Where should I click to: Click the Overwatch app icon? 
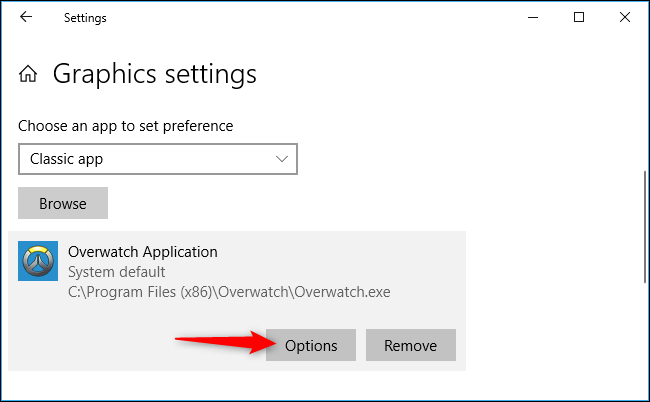click(38, 262)
